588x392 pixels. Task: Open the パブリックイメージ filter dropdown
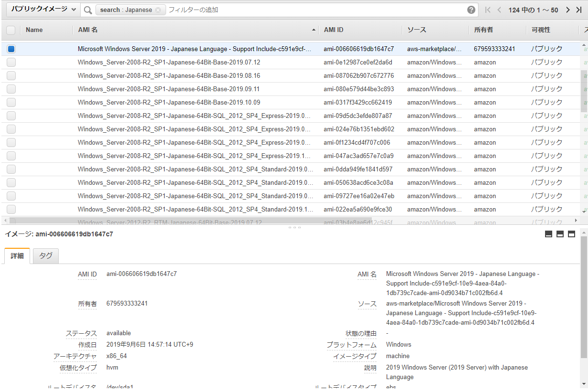(44, 10)
